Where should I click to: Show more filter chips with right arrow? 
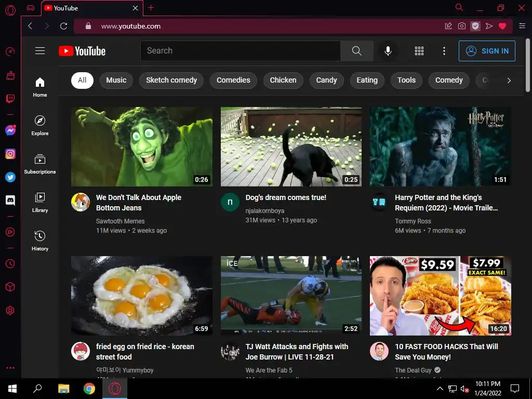(x=509, y=81)
